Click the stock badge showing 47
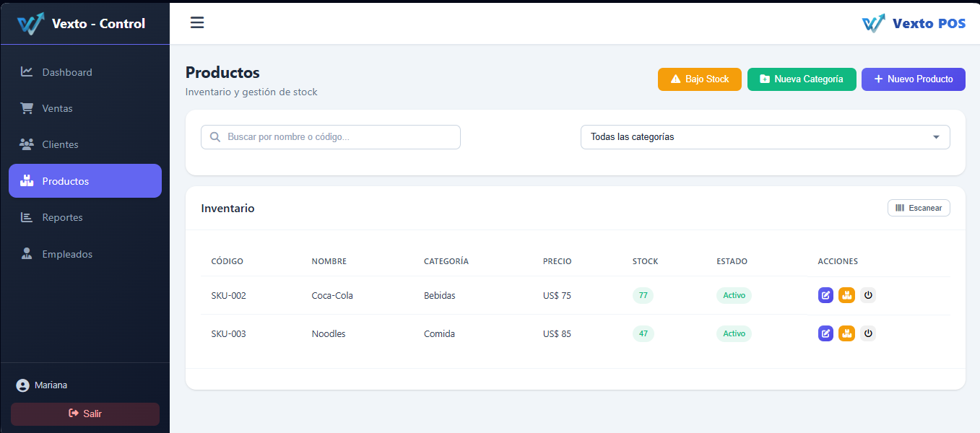This screenshot has width=980, height=433. tap(643, 333)
